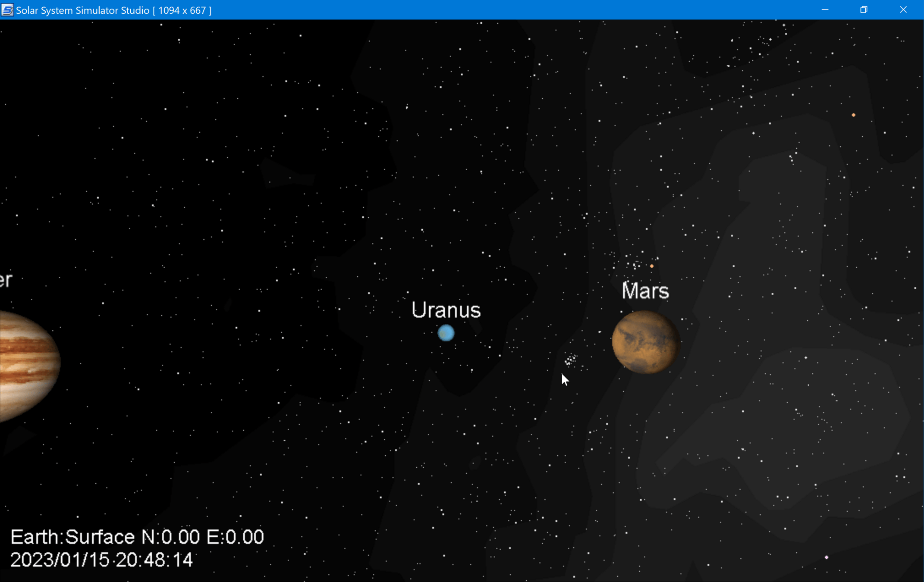This screenshot has height=582, width=924.
Task: Close the Solar System Simulator window
Action: coord(903,10)
